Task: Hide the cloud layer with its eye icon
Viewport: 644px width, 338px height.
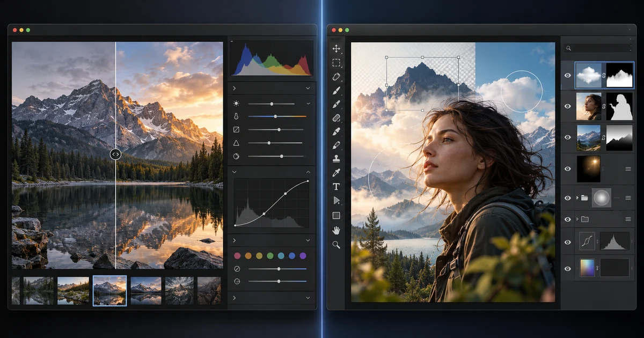Action: pos(568,76)
